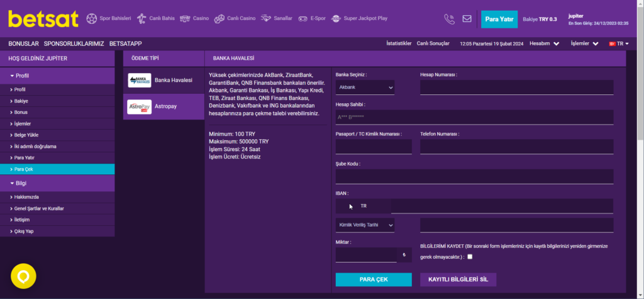Tick the Bilgilerimi Kaydet checkbox
This screenshot has width=644, height=299.
(470, 257)
